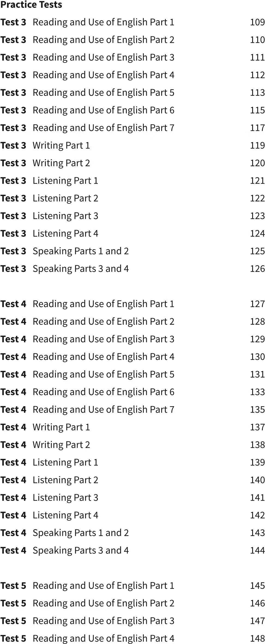Click page number 135
The image size is (265, 644).
257,410
